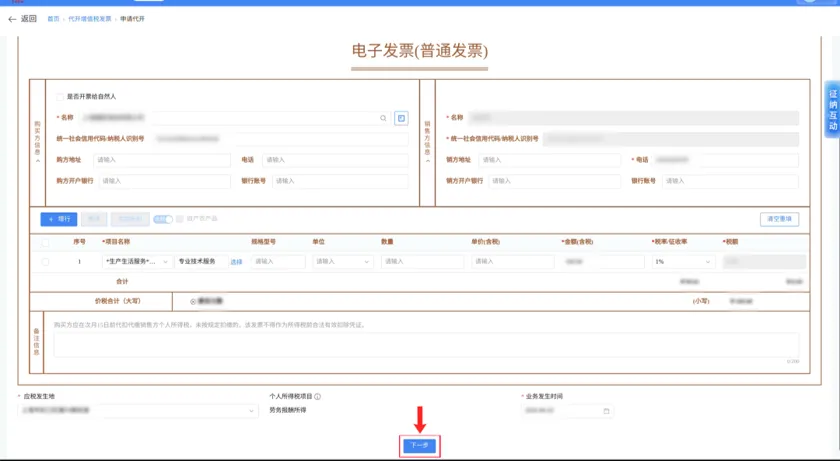Click the 金额(含税) field in row 1
This screenshot has width=840, height=461.
coord(603,262)
